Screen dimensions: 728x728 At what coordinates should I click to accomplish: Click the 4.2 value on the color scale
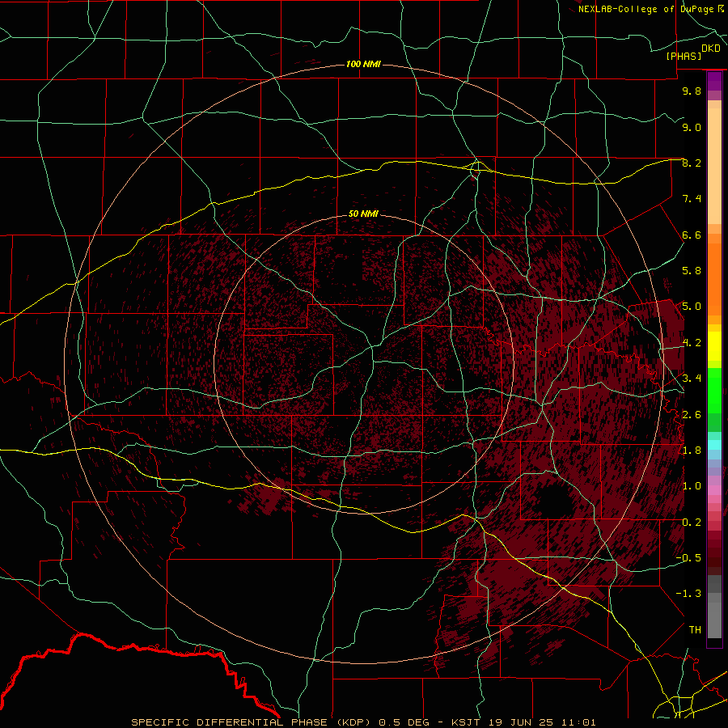click(692, 343)
